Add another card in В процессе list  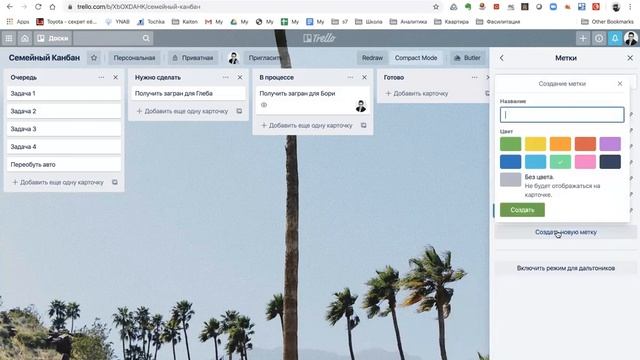tap(307, 126)
